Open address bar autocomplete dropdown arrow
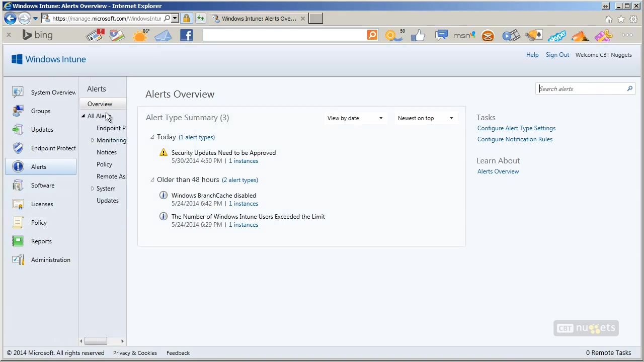Image resolution: width=644 pixels, height=362 pixels. click(175, 19)
